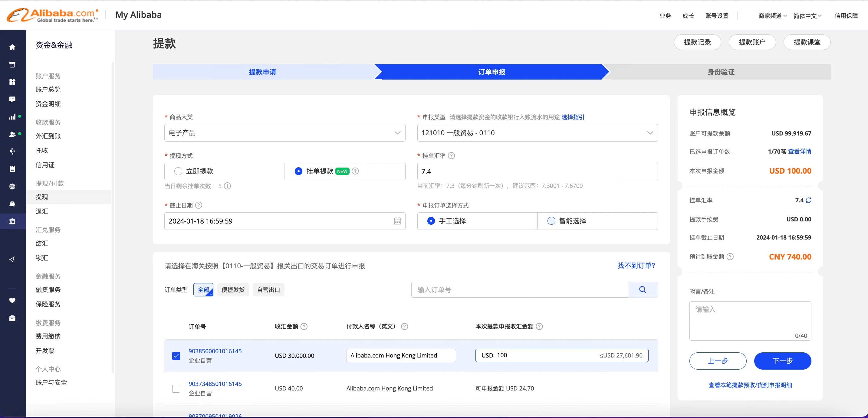This screenshot has height=418, width=868.
Task: Expand the 商品大类 dropdown showing 电子产品
Action: click(x=285, y=133)
